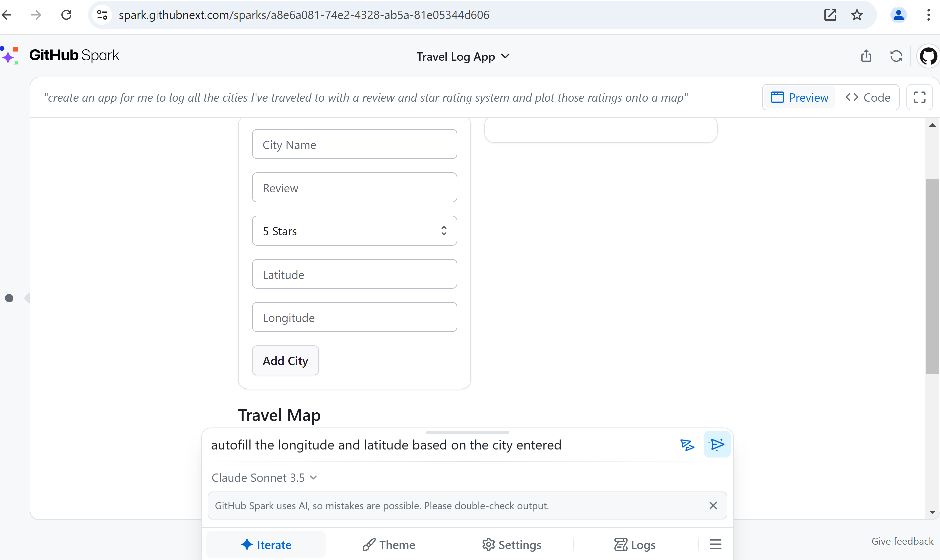Open site information icon in address bar
The image size is (940, 560).
point(102,15)
